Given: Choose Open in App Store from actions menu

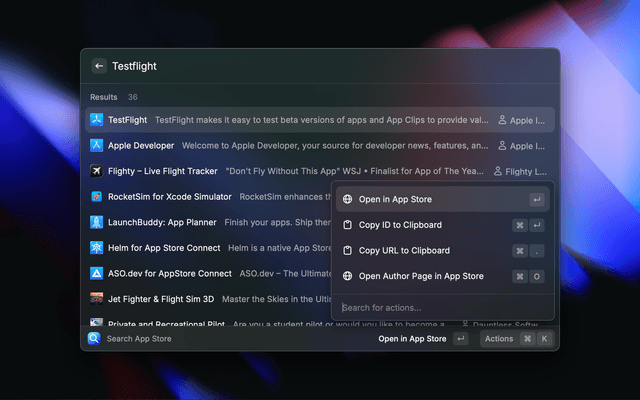Looking at the screenshot, I should pyautogui.click(x=442, y=199).
